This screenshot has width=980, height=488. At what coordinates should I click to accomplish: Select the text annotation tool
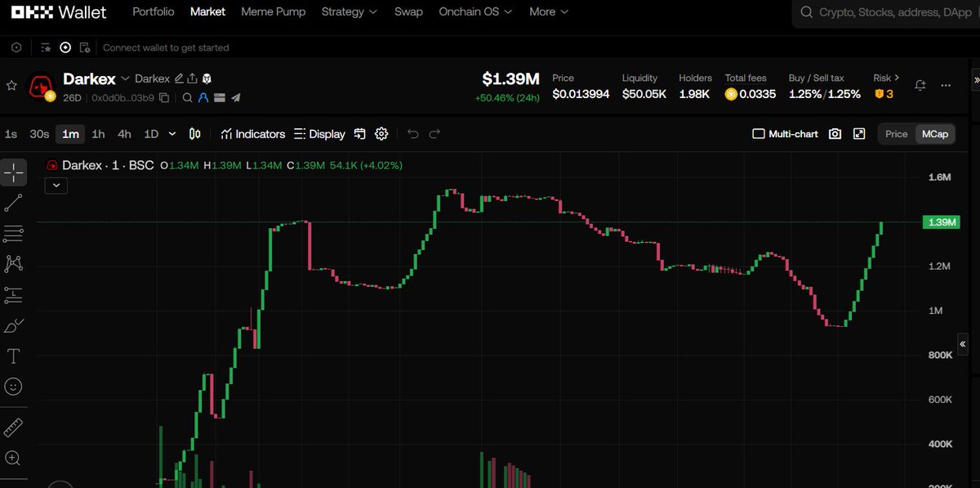[x=14, y=356]
